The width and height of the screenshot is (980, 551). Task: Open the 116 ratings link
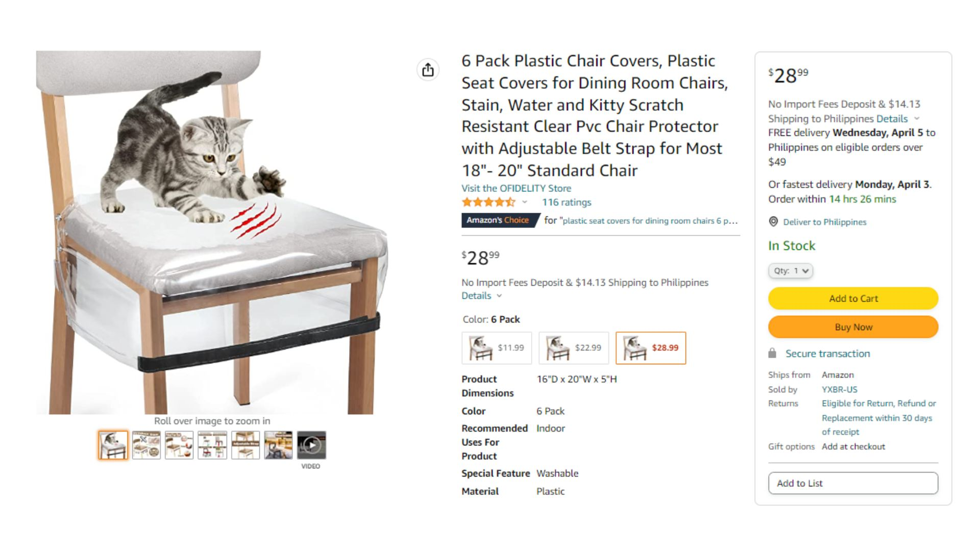(x=567, y=203)
